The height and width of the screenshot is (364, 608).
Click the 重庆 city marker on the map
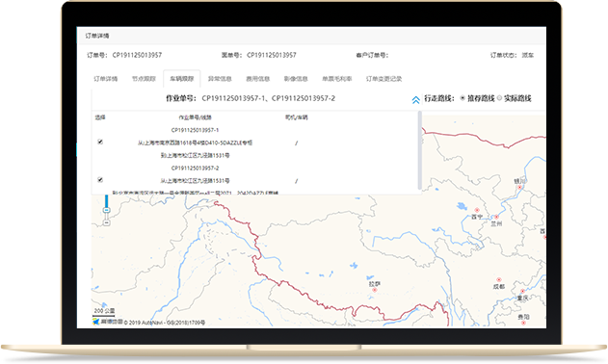coord(522,291)
